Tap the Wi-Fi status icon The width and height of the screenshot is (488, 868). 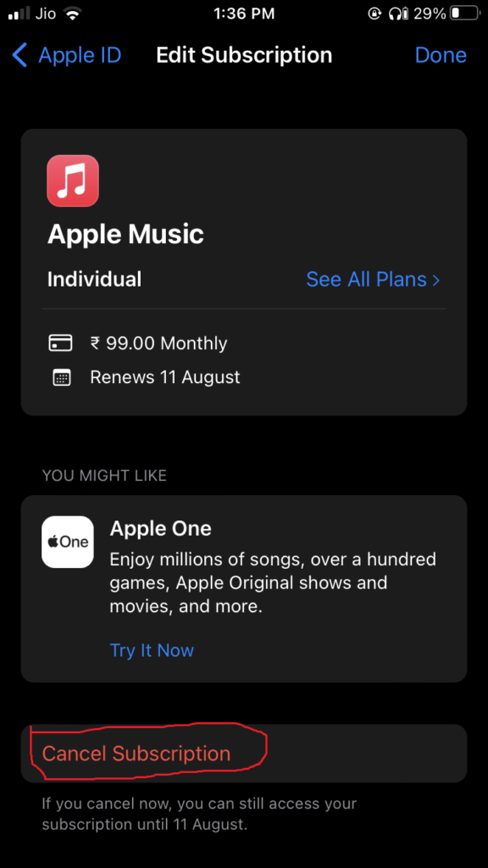pos(72,14)
